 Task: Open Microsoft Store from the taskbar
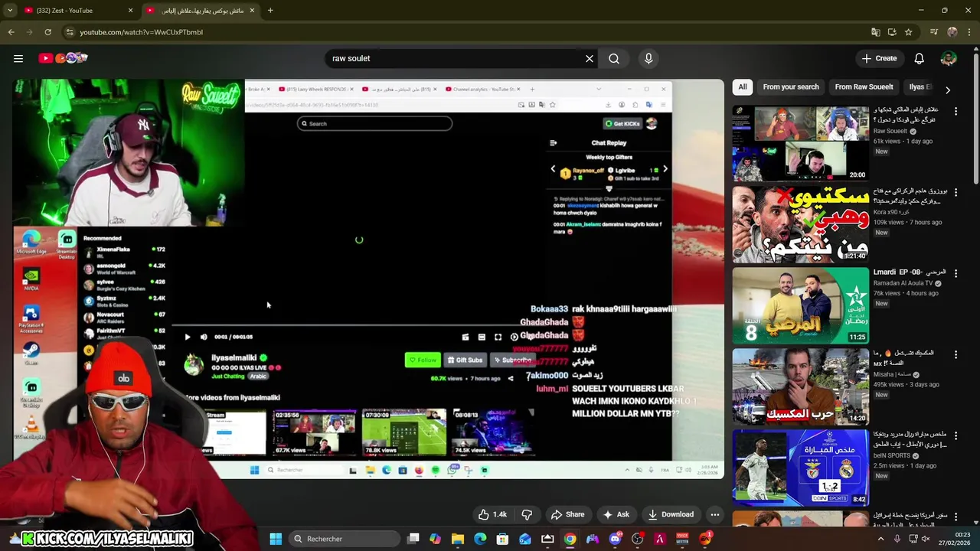(x=502, y=539)
